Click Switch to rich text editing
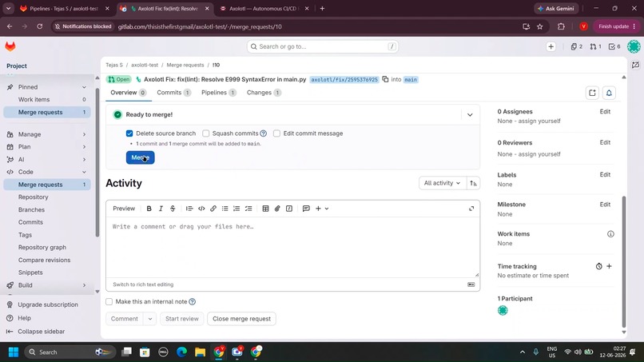The width and height of the screenshot is (644, 362). click(x=143, y=284)
